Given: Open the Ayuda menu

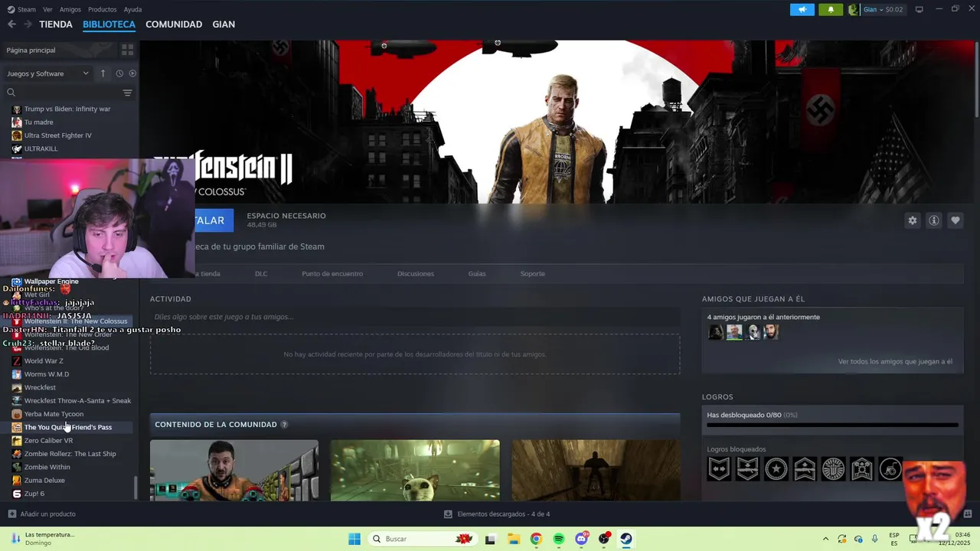Looking at the screenshot, I should (133, 9).
